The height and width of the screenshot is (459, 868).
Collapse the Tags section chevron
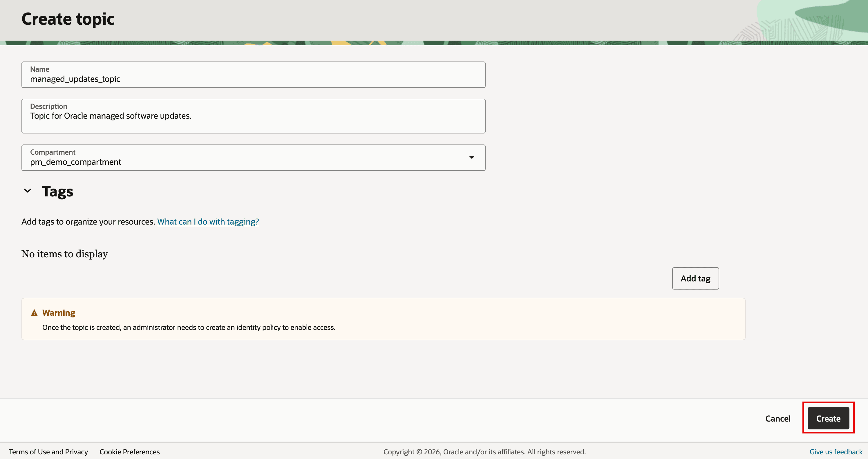[28, 191]
